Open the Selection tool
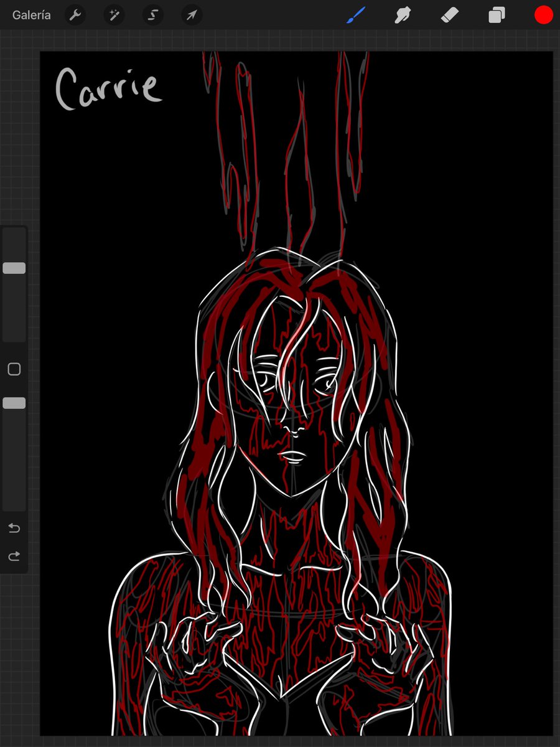560x747 pixels. point(152,15)
